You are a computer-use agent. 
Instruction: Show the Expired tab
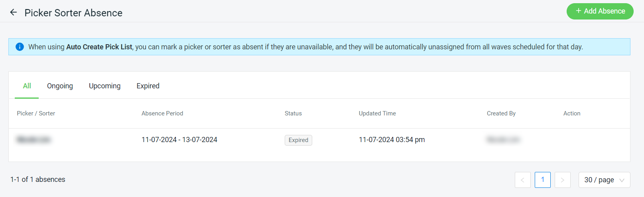pyautogui.click(x=148, y=86)
